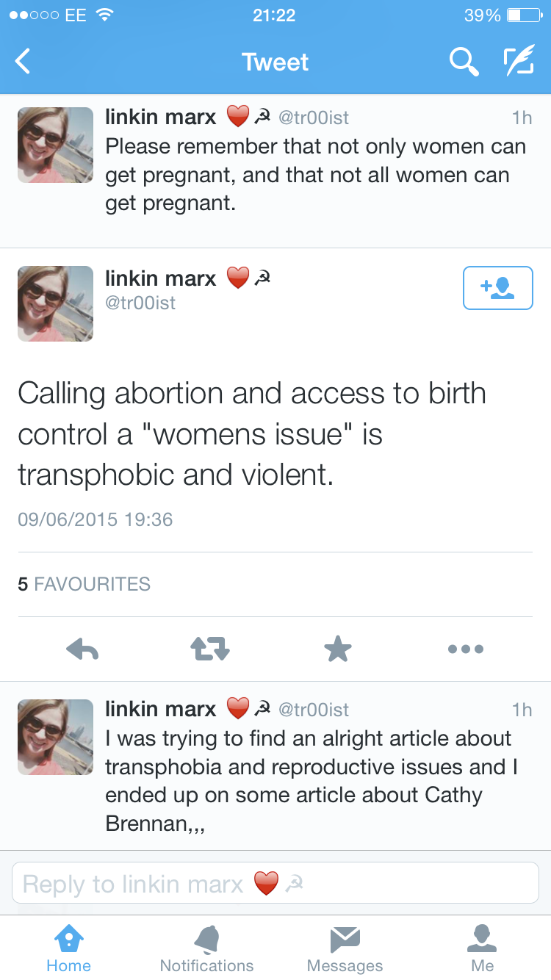Tap the battery indicator in status bar
The height and width of the screenshot is (980, 551).
(523, 15)
